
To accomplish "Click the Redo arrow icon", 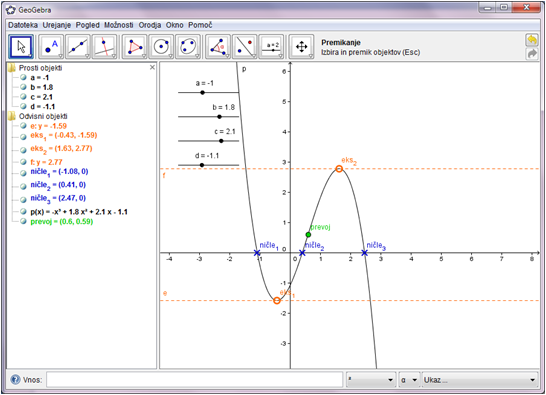I will pyautogui.click(x=532, y=54).
